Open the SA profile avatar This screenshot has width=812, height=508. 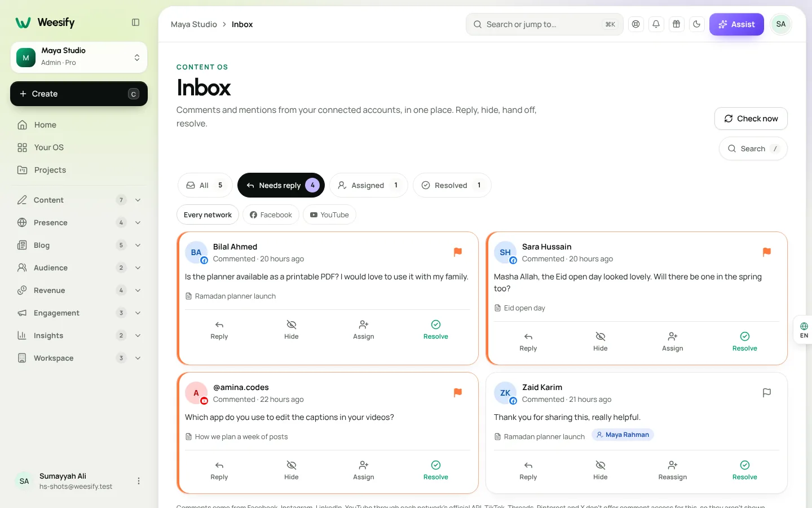[x=781, y=24]
